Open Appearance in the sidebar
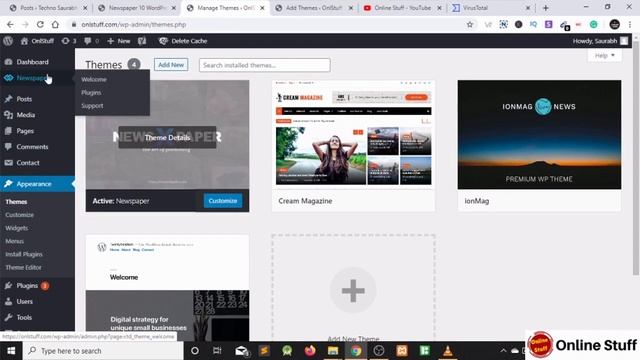The width and height of the screenshot is (640, 360). (x=34, y=184)
